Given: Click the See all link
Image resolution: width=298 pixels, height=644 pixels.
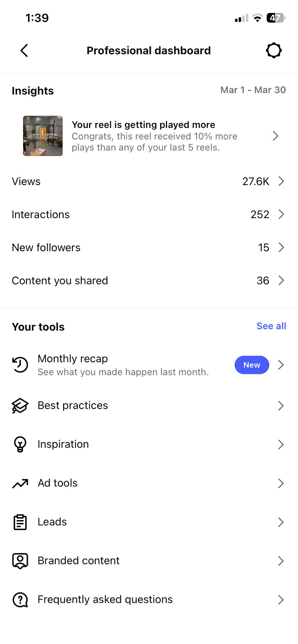Looking at the screenshot, I should point(271,326).
